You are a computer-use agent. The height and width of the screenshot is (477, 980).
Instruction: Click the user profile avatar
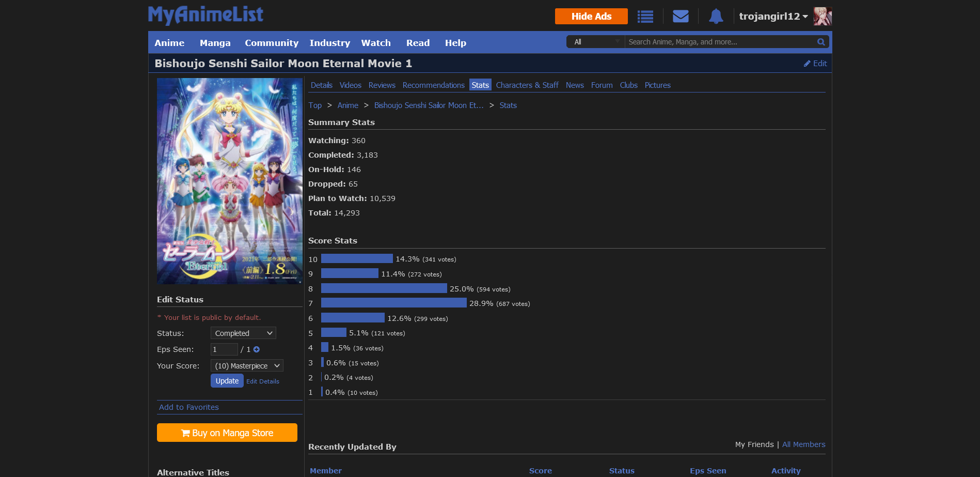[x=823, y=17]
